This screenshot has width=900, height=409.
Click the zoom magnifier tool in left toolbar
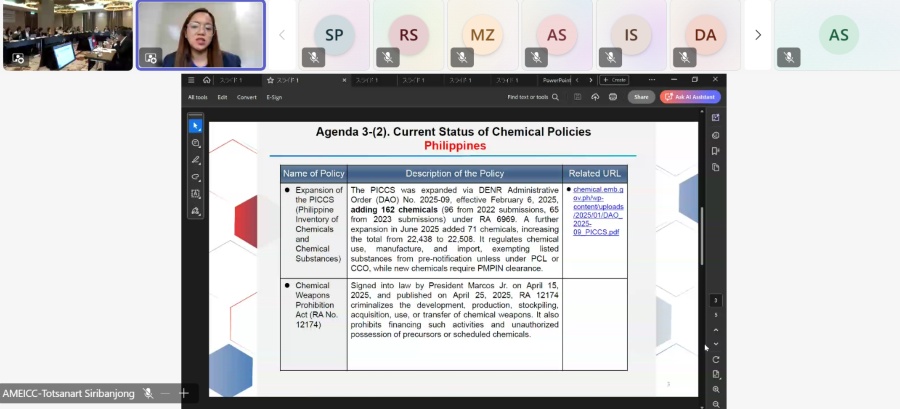196,143
